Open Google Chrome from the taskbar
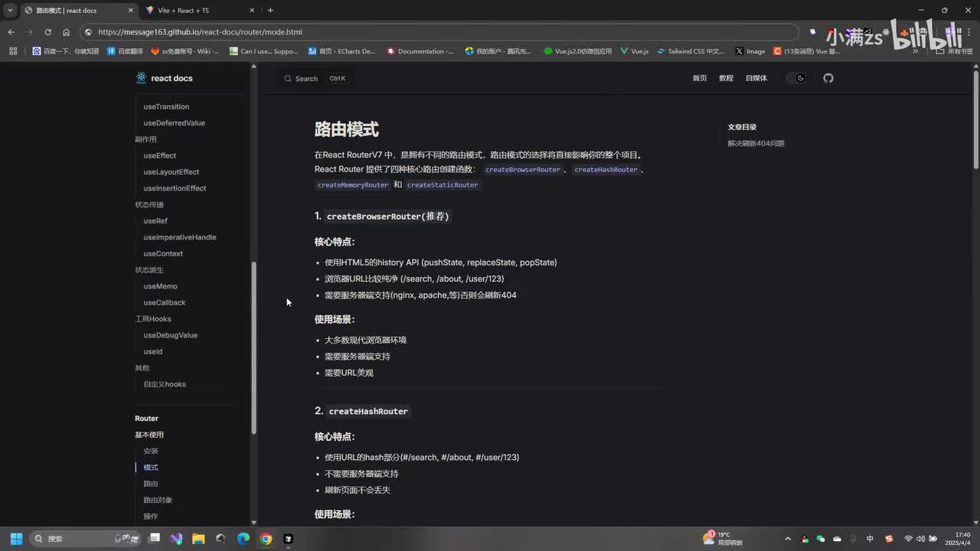The width and height of the screenshot is (980, 551). (x=266, y=539)
